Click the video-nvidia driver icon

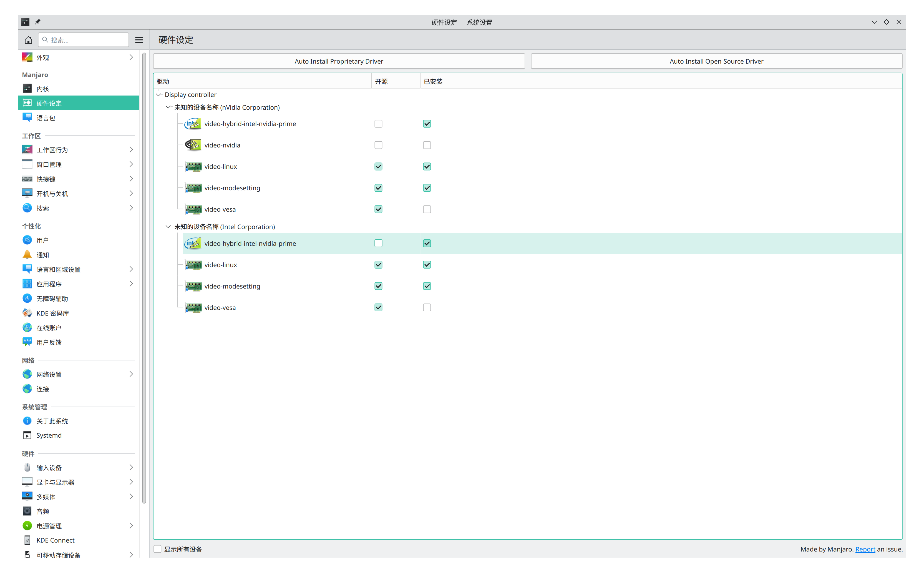point(193,145)
